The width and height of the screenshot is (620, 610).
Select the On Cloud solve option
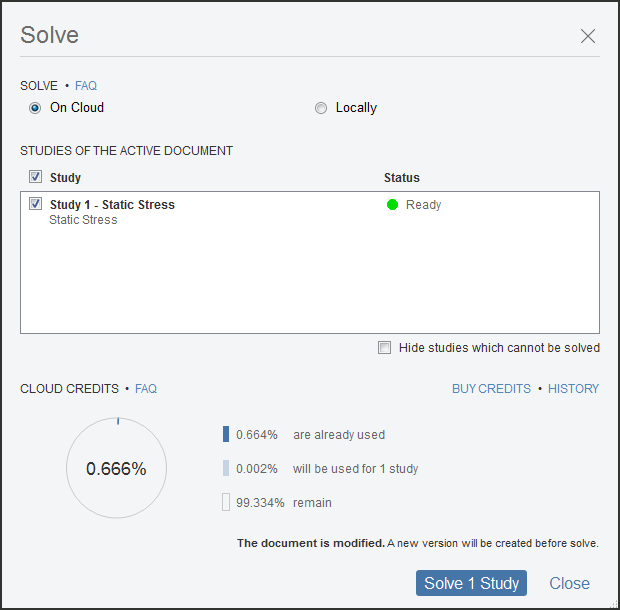coord(35,108)
